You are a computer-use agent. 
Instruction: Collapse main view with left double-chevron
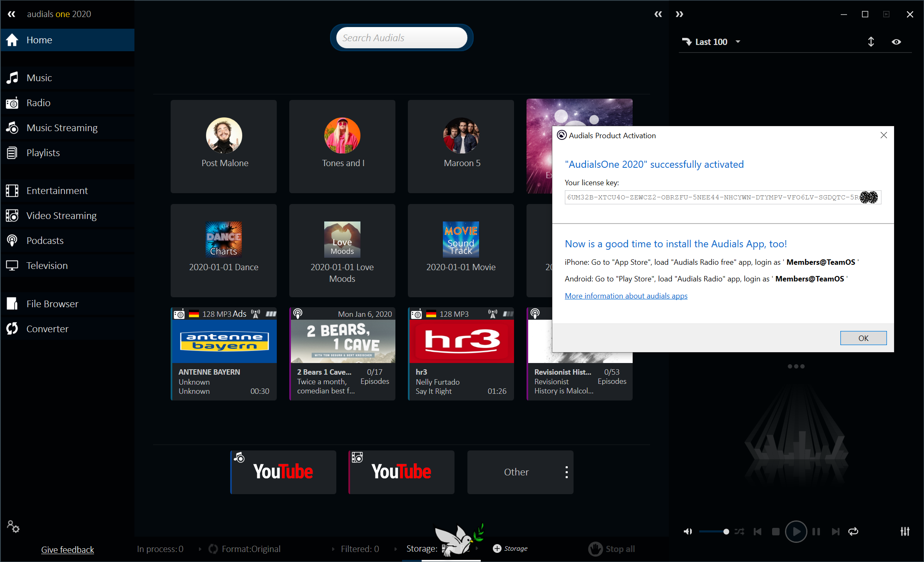[658, 14]
